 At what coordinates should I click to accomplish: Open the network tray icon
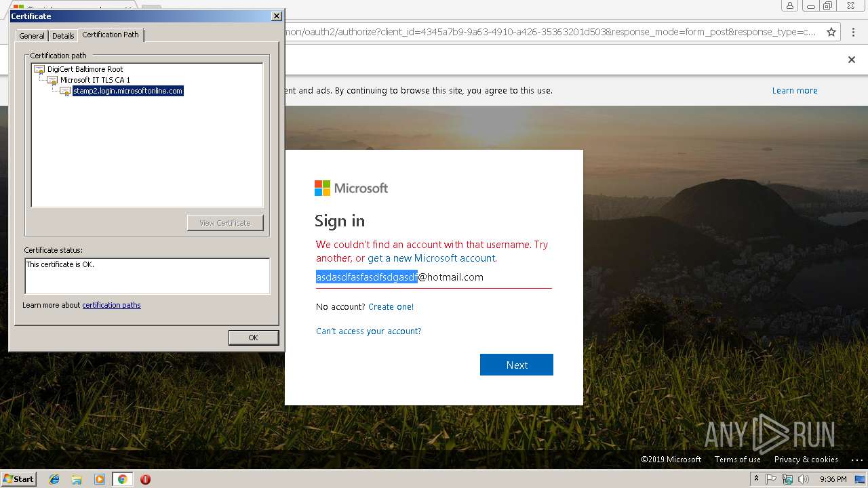[x=787, y=479]
